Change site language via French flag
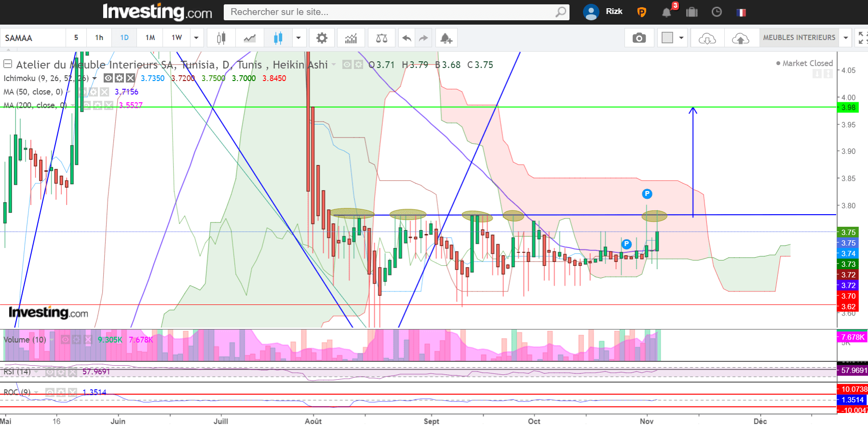Image resolution: width=868 pixels, height=426 pixels. (741, 13)
